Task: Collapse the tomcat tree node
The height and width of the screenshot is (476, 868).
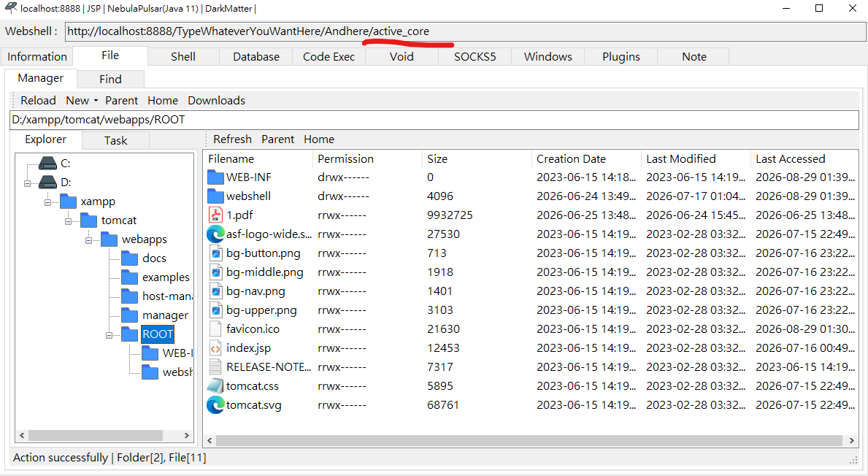Action: pos(68,221)
